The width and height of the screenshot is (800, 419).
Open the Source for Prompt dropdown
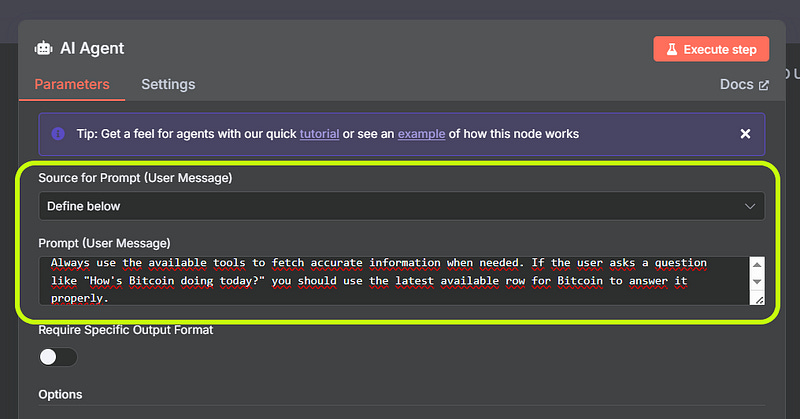(402, 206)
